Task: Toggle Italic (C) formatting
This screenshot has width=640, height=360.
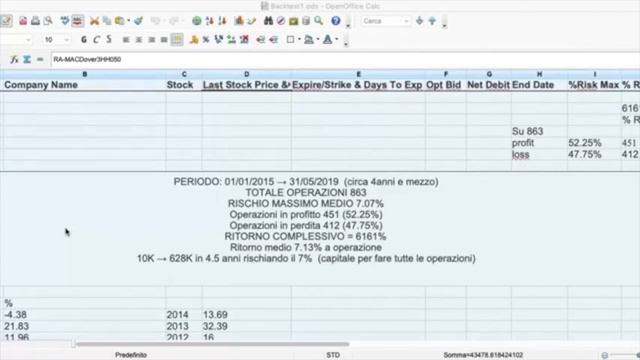Action: [96, 40]
